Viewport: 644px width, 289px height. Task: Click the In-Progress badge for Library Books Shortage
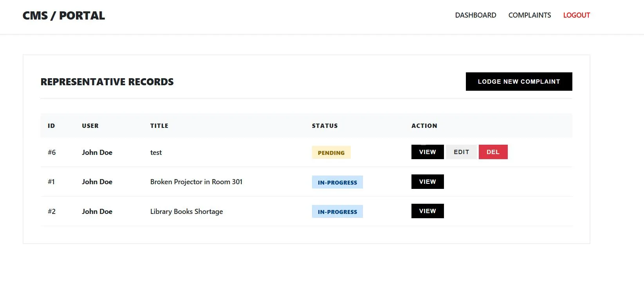coord(337,212)
